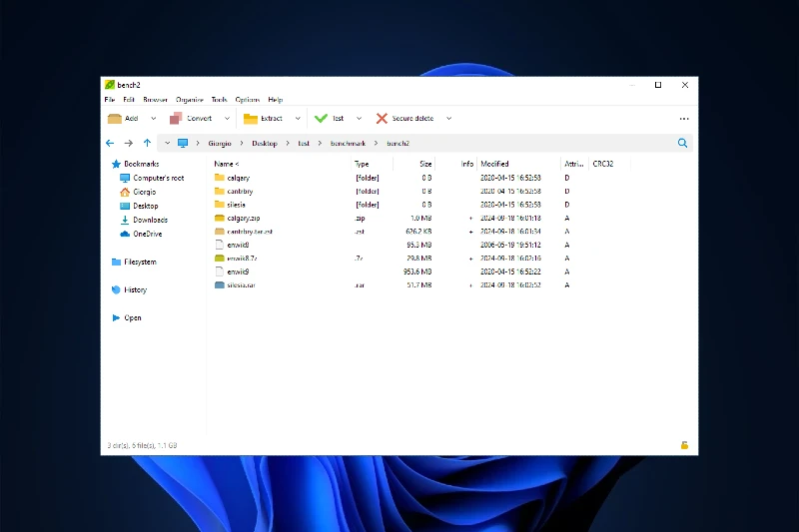Click the status bar items summary text
This screenshot has width=799, height=532.
click(142, 445)
